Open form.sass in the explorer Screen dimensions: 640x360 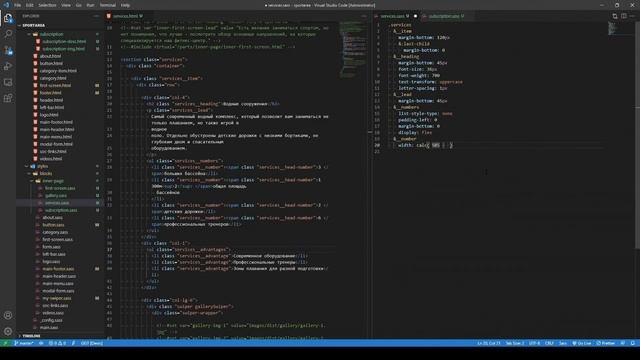(51, 247)
